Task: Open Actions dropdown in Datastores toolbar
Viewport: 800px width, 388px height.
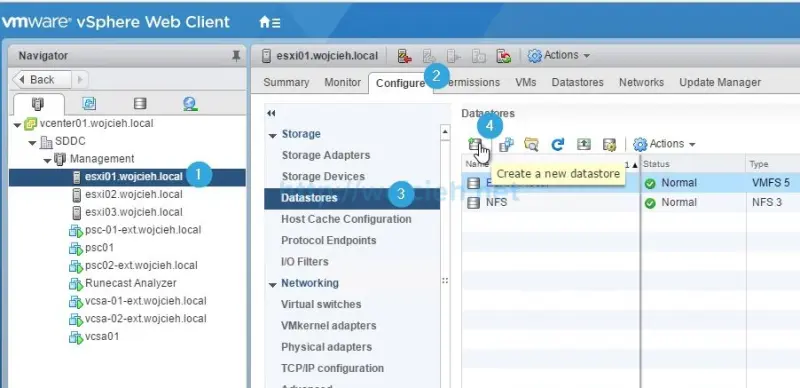Action: pyautogui.click(x=664, y=144)
